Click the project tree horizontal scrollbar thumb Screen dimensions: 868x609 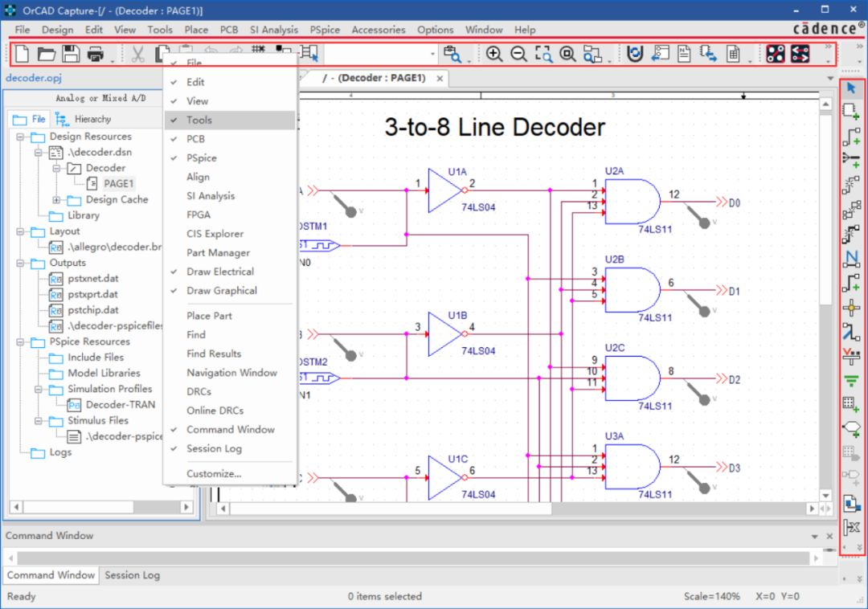pyautogui.click(x=79, y=507)
